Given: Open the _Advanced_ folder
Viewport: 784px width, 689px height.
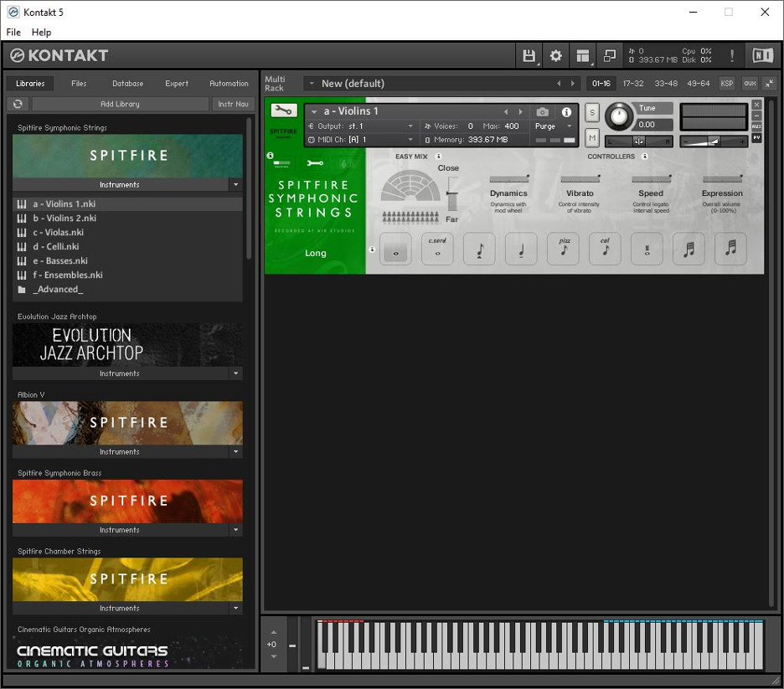Looking at the screenshot, I should (127, 290).
